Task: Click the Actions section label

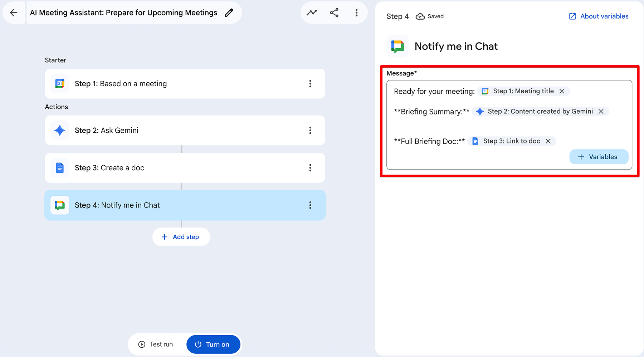Action: pos(56,107)
